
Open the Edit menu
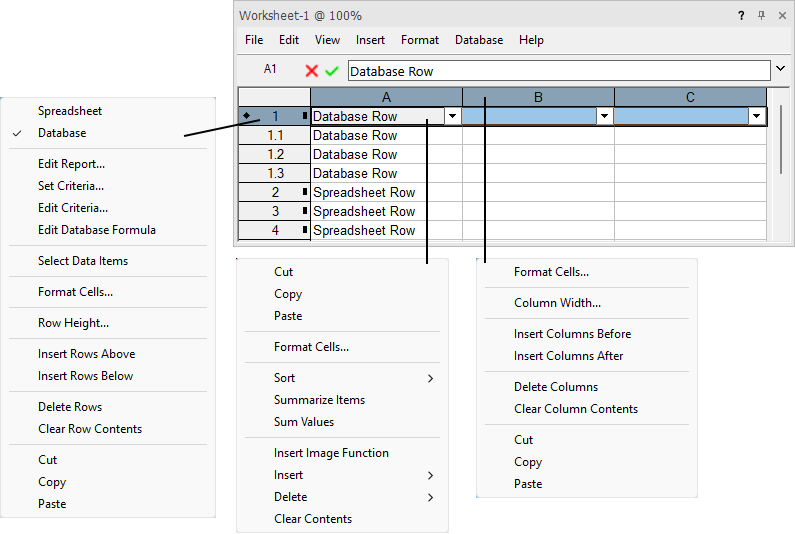288,40
